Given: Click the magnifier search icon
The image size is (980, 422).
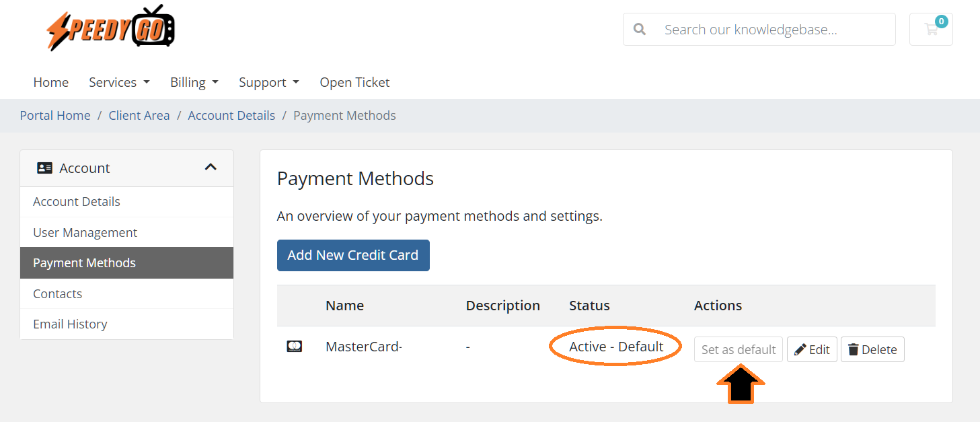Looking at the screenshot, I should [640, 30].
